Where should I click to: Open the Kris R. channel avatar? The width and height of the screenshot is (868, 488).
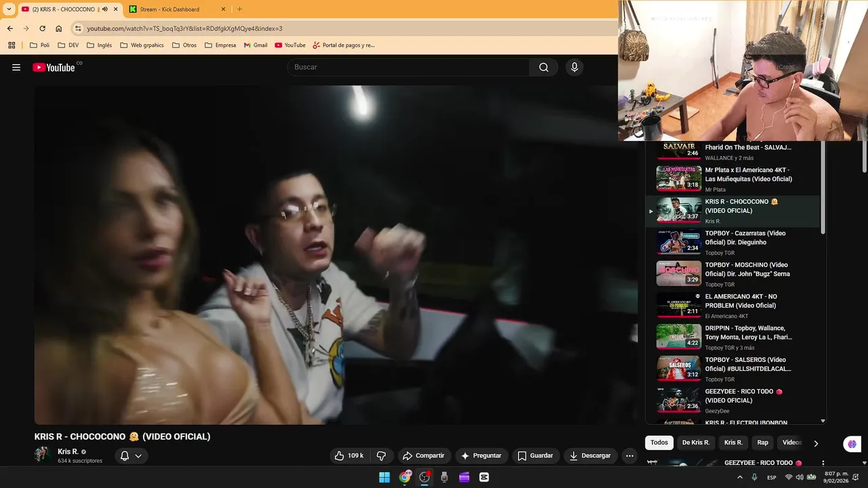43,455
